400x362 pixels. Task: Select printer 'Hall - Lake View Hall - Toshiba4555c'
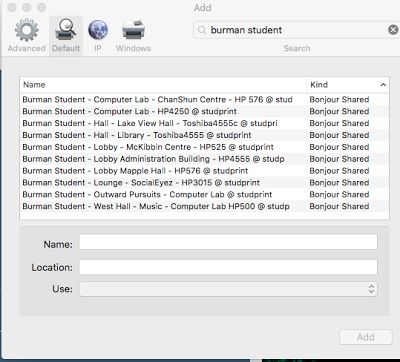tap(204, 123)
